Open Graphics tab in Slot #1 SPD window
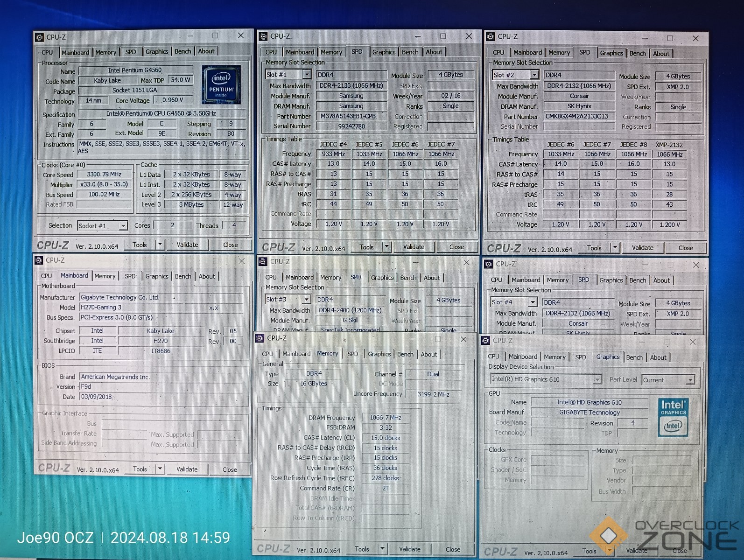Viewport: 744px width, 560px height. coord(384,52)
